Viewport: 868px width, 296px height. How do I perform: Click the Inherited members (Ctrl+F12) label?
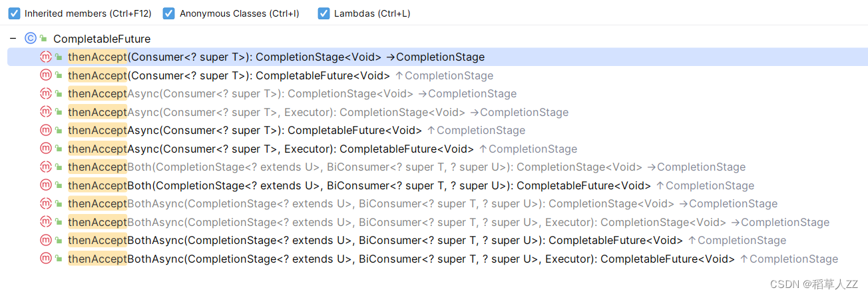[x=87, y=13]
